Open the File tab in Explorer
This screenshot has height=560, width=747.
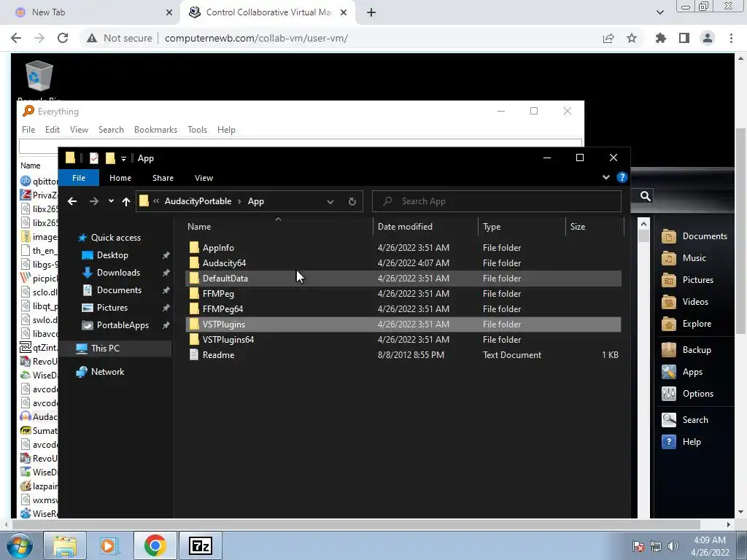(79, 178)
